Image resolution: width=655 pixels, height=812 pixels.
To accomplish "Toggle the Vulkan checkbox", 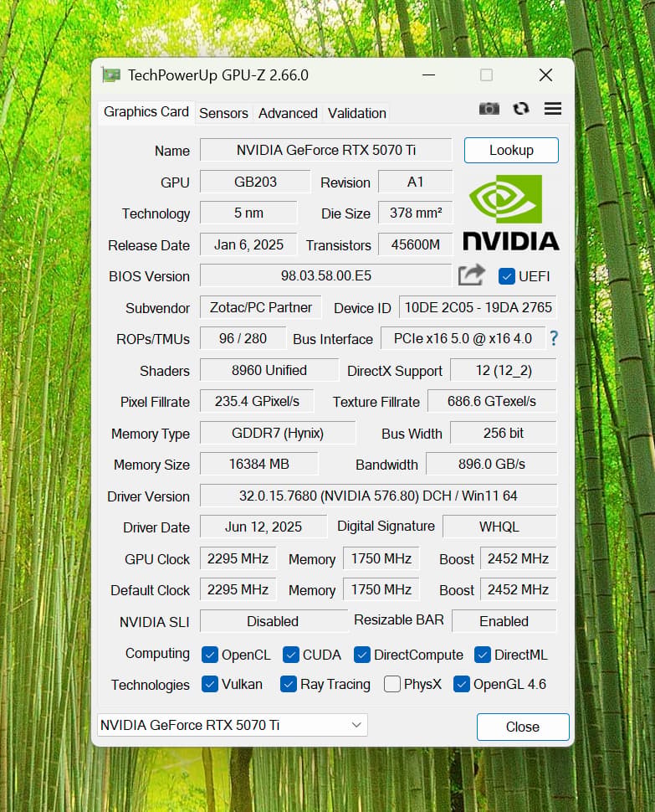I will (209, 684).
